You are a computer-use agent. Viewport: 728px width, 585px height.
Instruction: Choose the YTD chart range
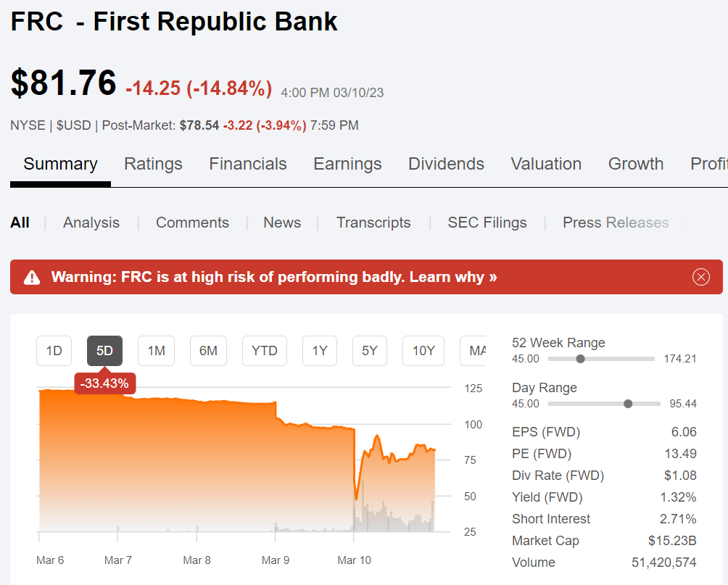[x=265, y=351]
